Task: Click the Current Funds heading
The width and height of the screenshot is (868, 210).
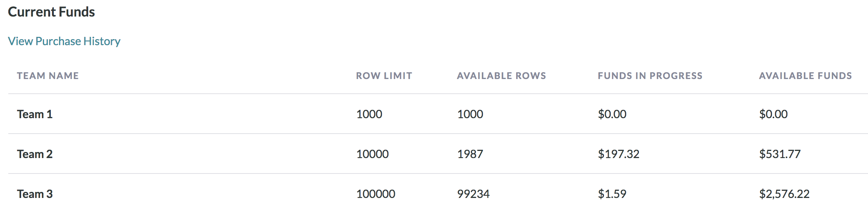Action: [51, 12]
